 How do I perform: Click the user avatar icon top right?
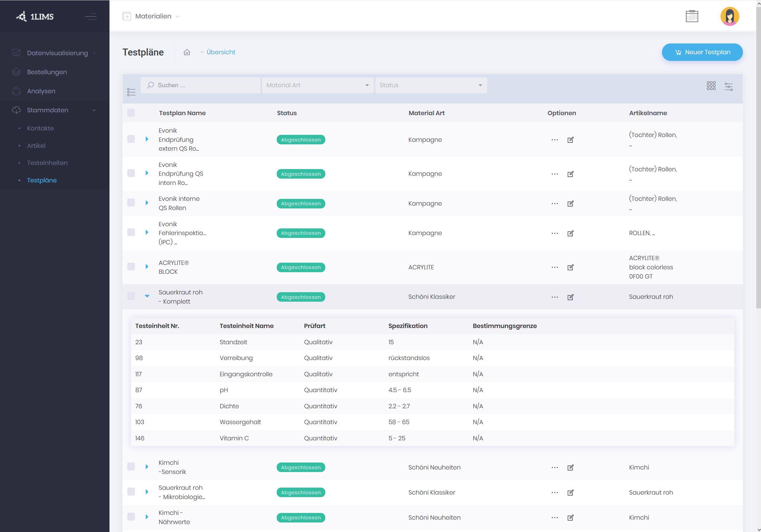tap(730, 16)
